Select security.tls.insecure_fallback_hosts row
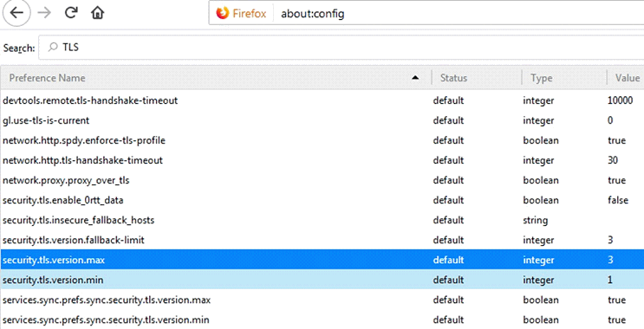The height and width of the screenshot is (329, 644). point(322,220)
